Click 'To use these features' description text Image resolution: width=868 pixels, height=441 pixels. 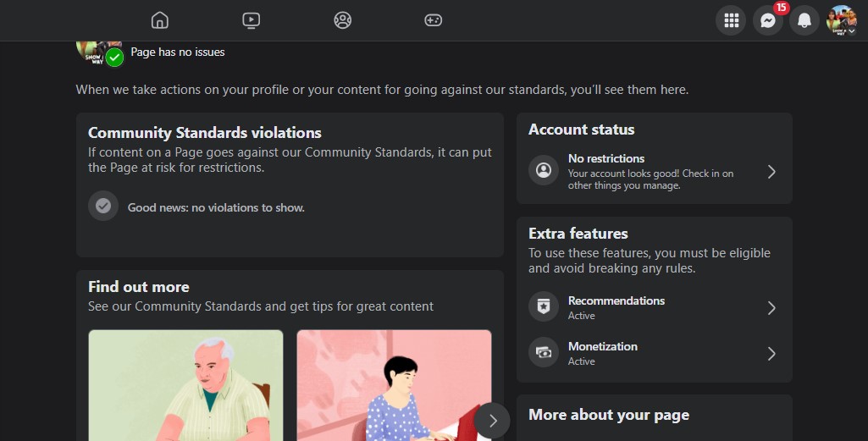(650, 261)
